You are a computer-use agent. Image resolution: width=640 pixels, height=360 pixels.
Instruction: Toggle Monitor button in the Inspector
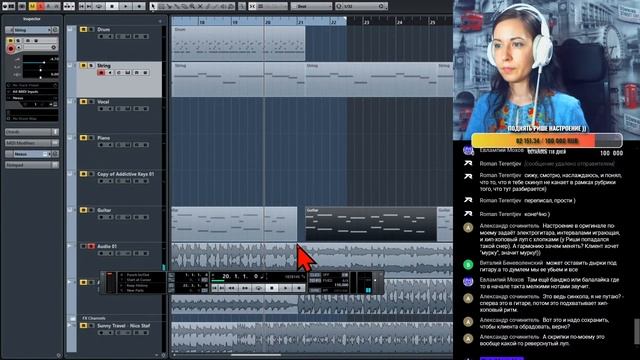(19, 47)
